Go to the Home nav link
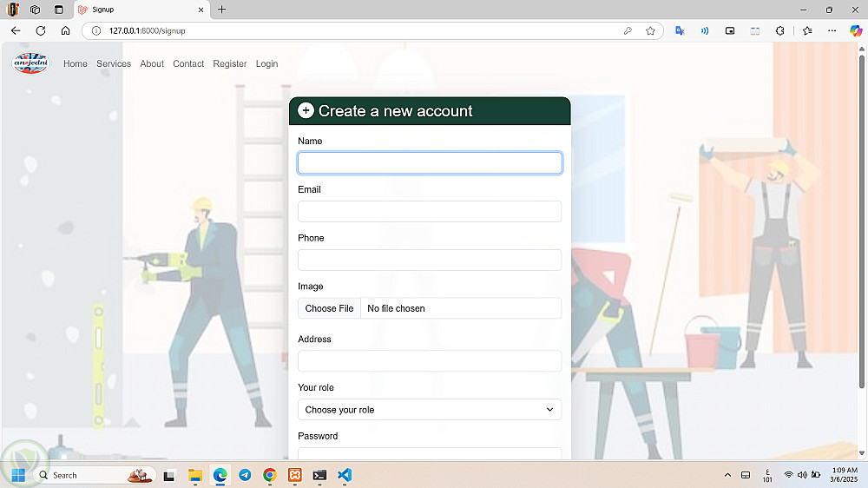This screenshot has height=488, width=868. click(76, 63)
